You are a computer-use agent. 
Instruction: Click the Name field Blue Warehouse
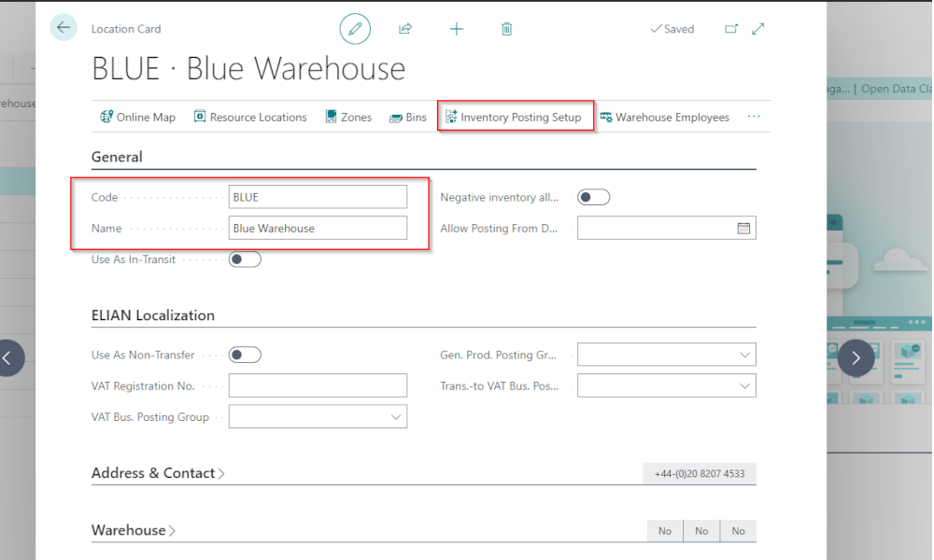[x=318, y=228]
